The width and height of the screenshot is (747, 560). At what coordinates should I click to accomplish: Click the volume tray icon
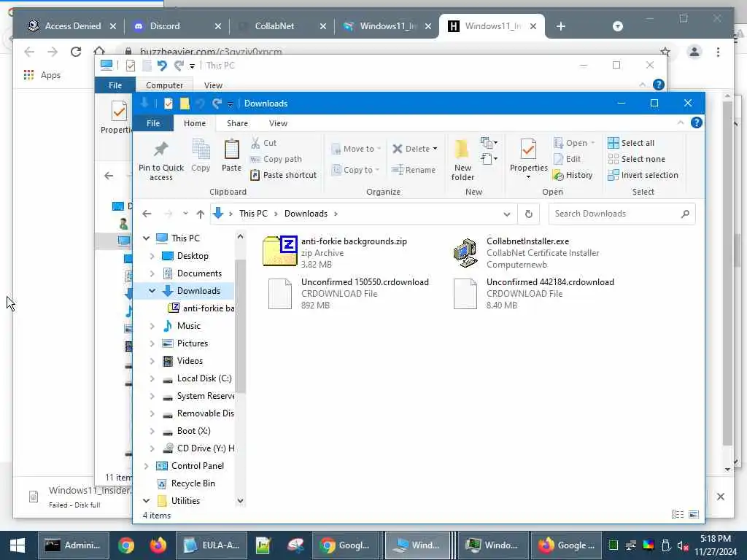[683, 545]
